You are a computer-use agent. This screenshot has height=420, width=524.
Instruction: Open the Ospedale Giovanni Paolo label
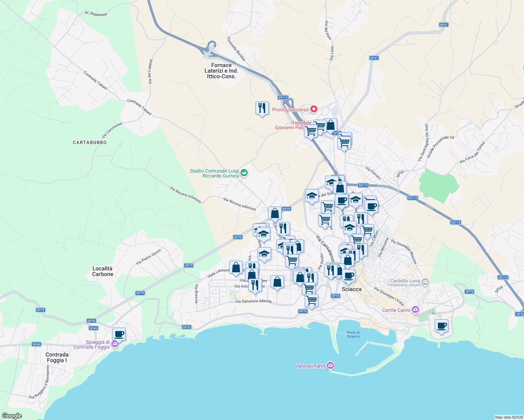click(301, 125)
